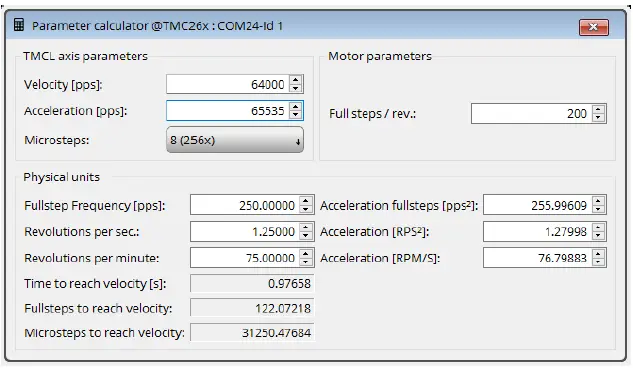Decrement Acceleration [pps] with down arrow
633x372 pixels.
pos(296,115)
